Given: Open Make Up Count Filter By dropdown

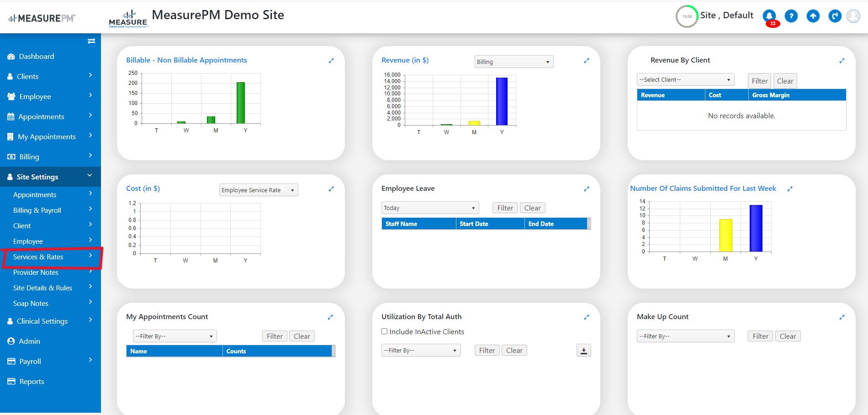Looking at the screenshot, I should (x=685, y=336).
